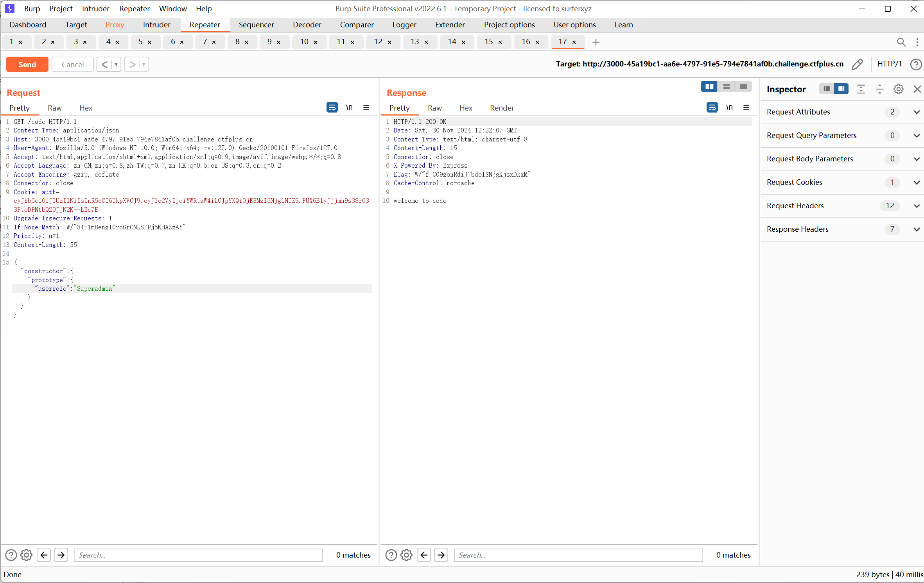The height and width of the screenshot is (583, 924).
Task: Open the Burp menu
Action: 32,9
